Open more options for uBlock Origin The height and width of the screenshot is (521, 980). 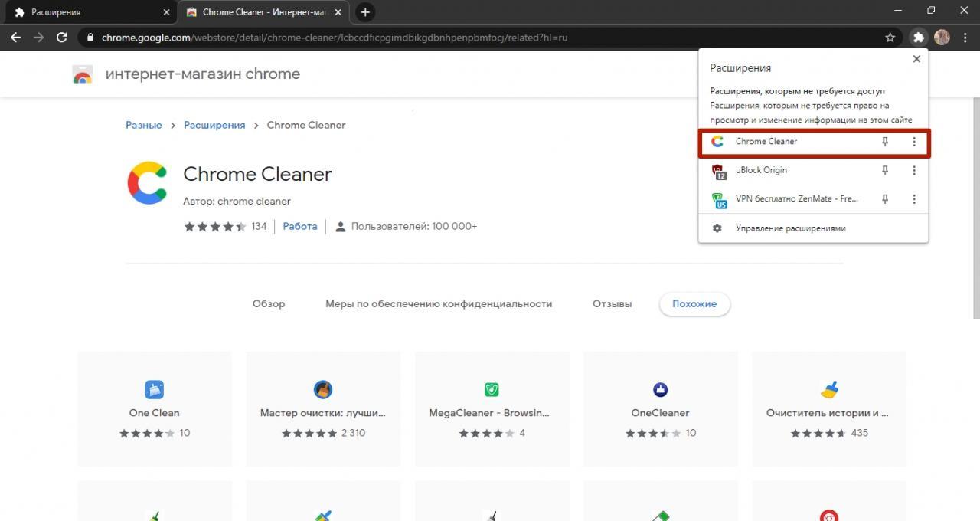913,170
